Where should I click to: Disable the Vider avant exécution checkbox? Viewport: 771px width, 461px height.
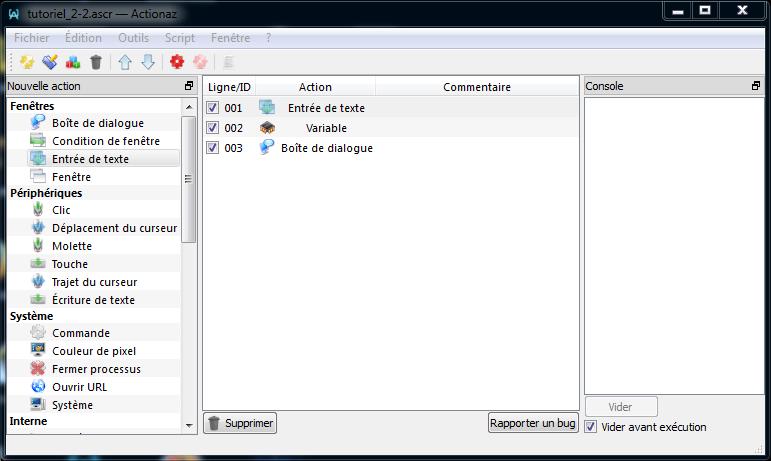point(591,427)
